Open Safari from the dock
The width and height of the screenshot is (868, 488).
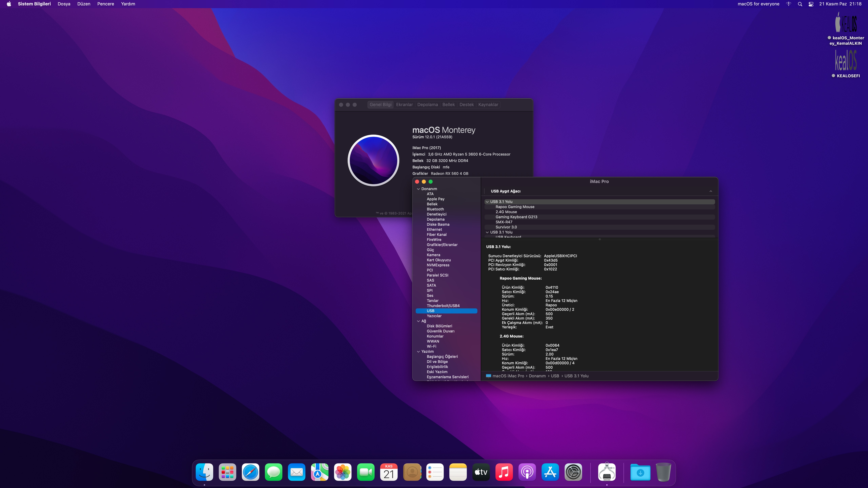250,472
